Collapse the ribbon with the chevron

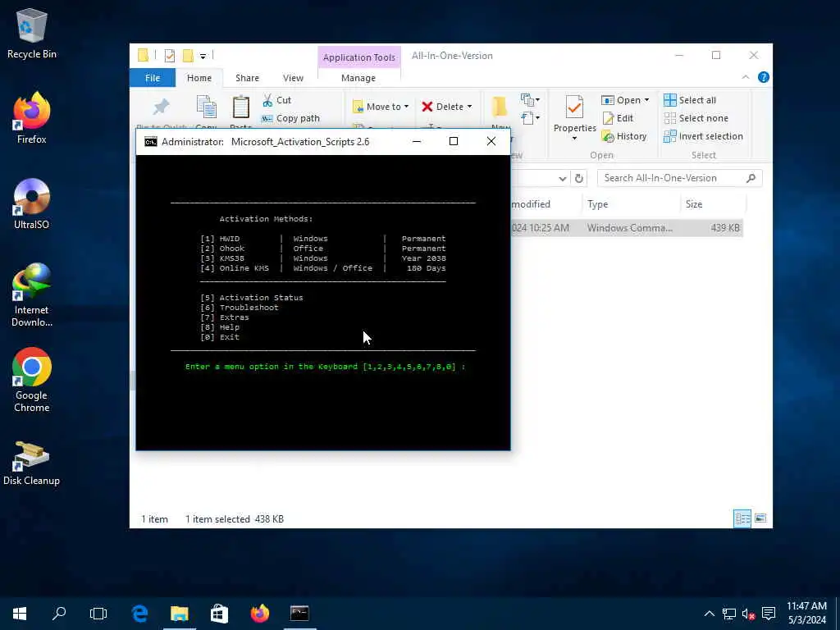tap(745, 78)
